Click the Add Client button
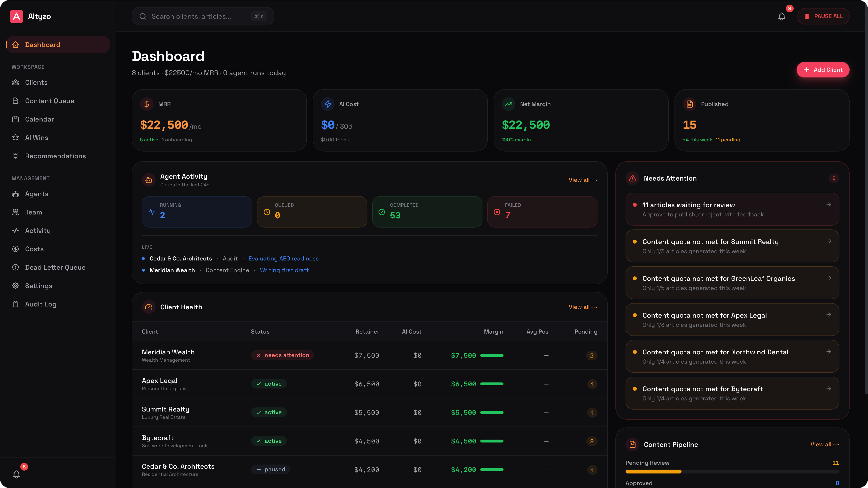Screen dimensions: 868x488 click(822, 70)
